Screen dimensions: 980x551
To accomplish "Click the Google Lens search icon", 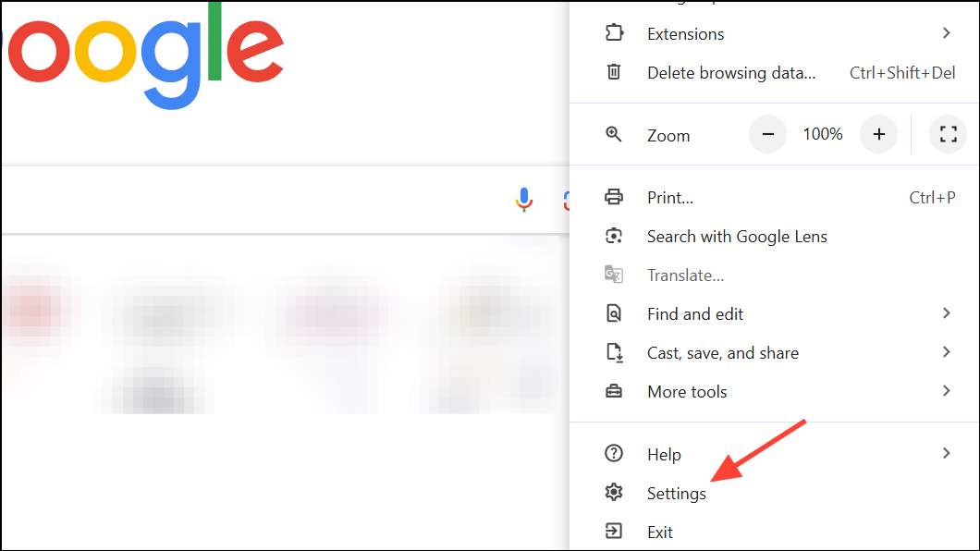I will point(614,236).
